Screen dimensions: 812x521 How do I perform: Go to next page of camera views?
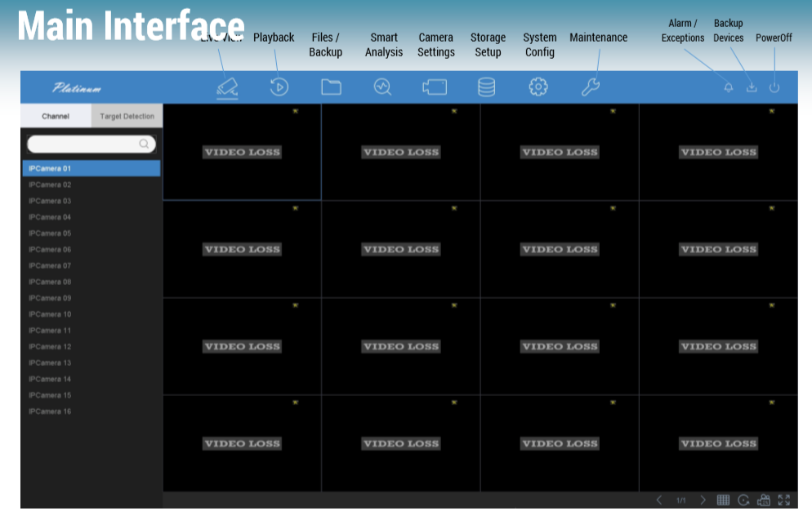(x=703, y=500)
